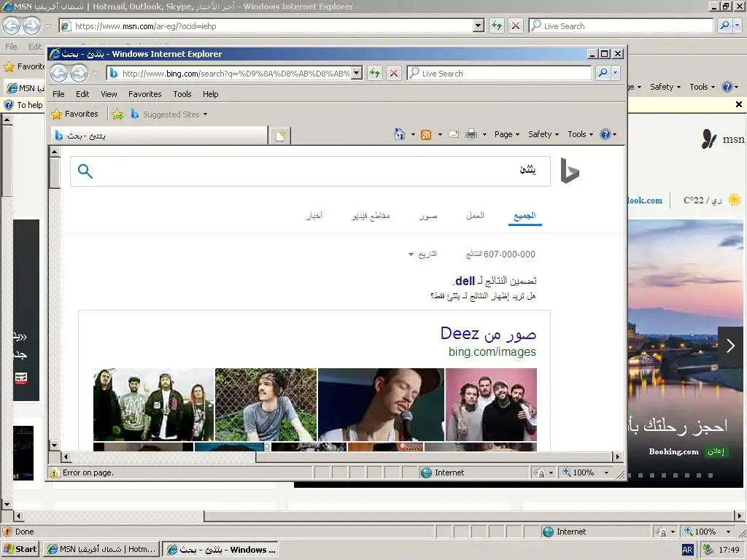Click Safety menu in MSN window toolbar
747x560 pixels.
(x=665, y=87)
